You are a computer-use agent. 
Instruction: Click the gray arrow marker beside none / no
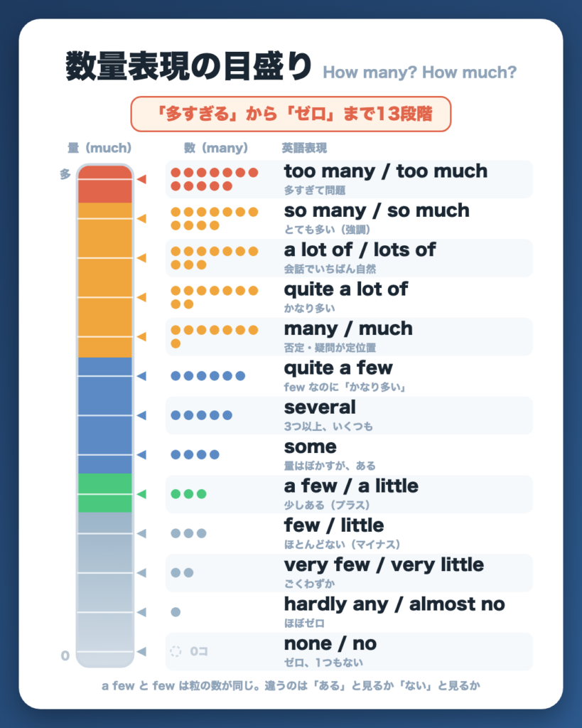point(141,651)
